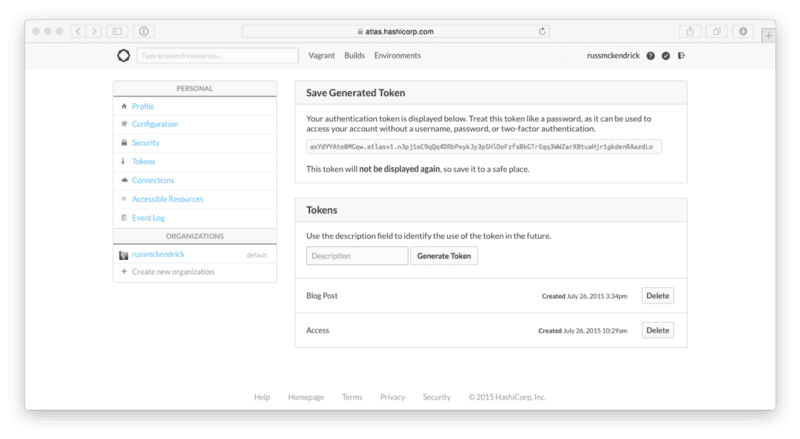Reload the page with the refresh icon

coord(543,31)
